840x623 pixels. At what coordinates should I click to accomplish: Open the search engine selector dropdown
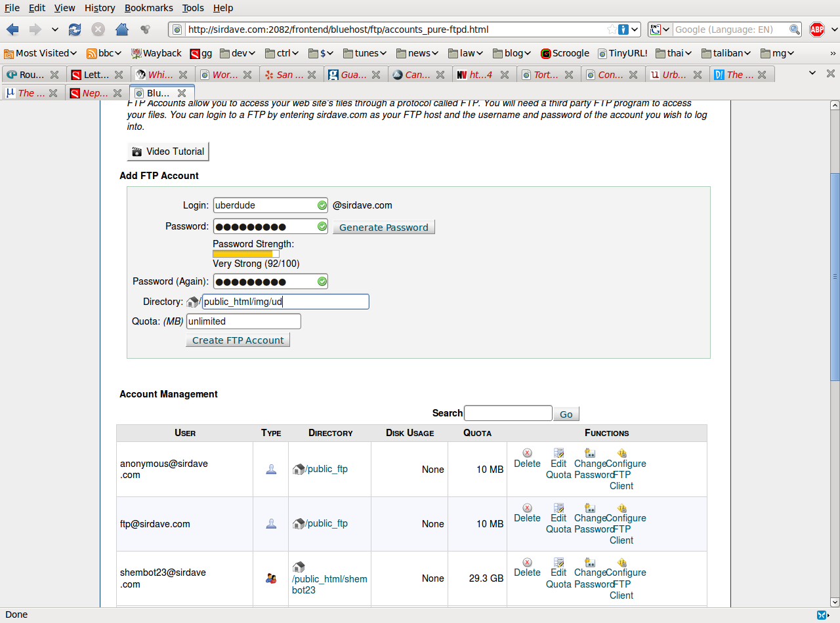coord(660,30)
